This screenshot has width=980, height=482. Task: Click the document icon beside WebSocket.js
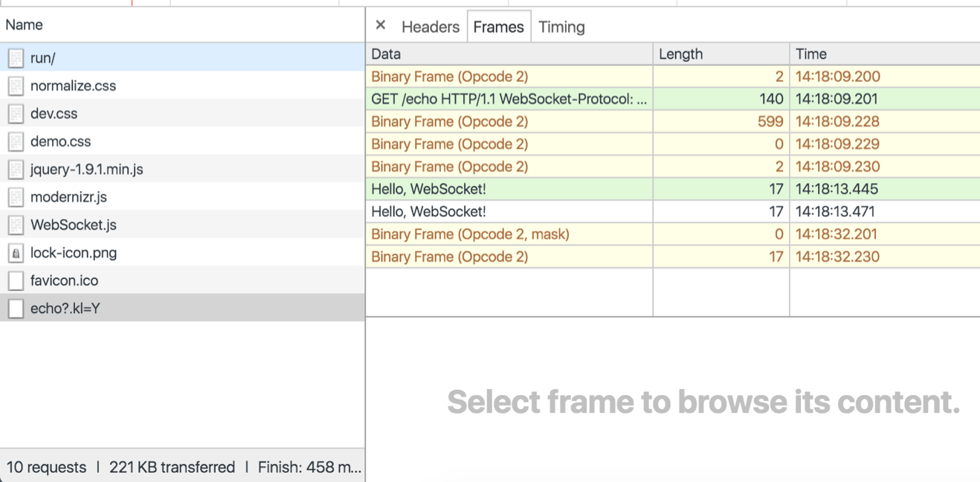tap(16, 225)
